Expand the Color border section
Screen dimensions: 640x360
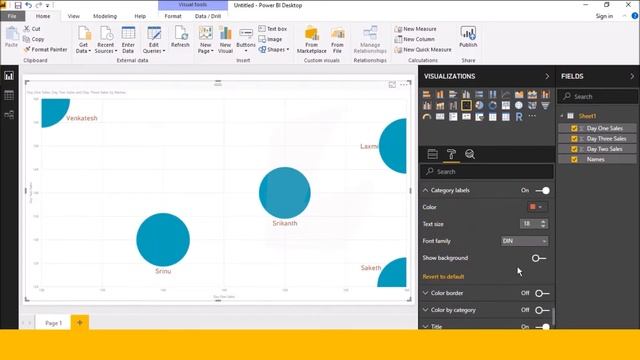point(425,293)
